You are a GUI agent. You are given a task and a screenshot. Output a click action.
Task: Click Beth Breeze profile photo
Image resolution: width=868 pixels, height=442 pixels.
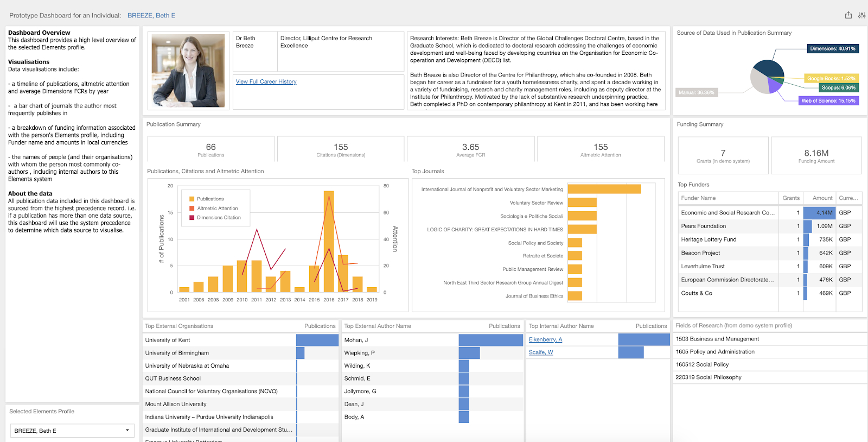coord(188,71)
